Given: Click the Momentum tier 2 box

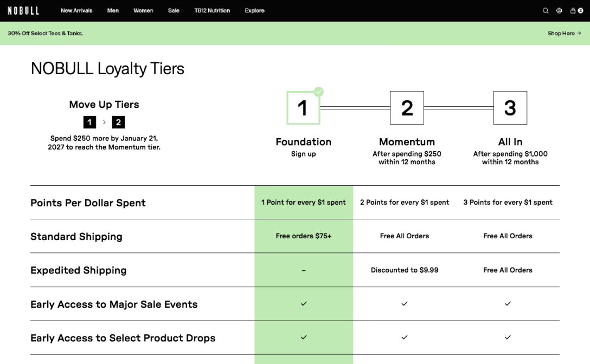Looking at the screenshot, I should 407,108.
